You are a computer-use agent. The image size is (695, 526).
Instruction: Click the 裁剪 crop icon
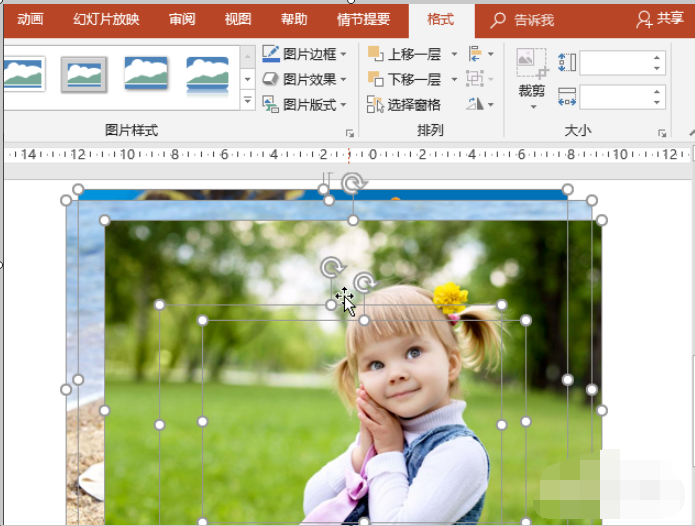531,64
